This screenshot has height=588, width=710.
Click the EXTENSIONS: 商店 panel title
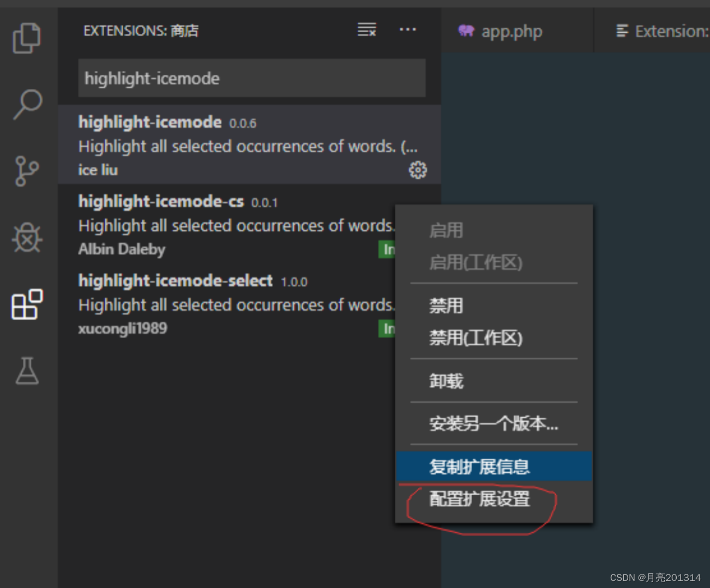[141, 31]
